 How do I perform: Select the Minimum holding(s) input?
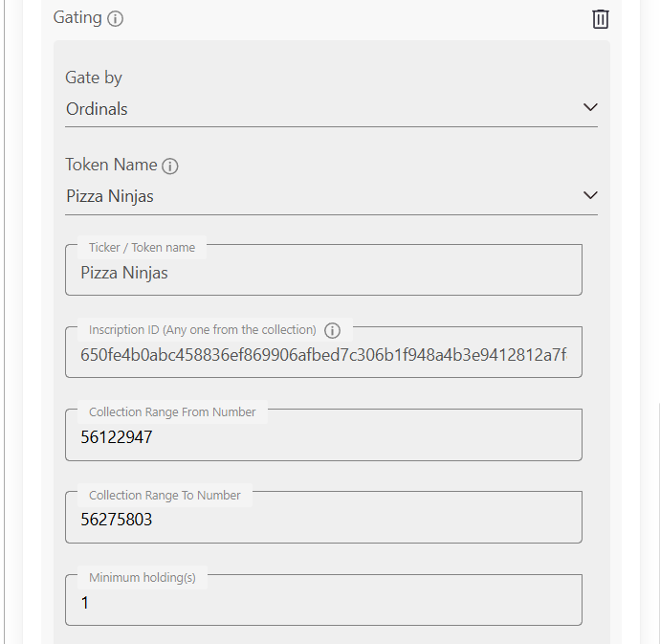pos(323,600)
